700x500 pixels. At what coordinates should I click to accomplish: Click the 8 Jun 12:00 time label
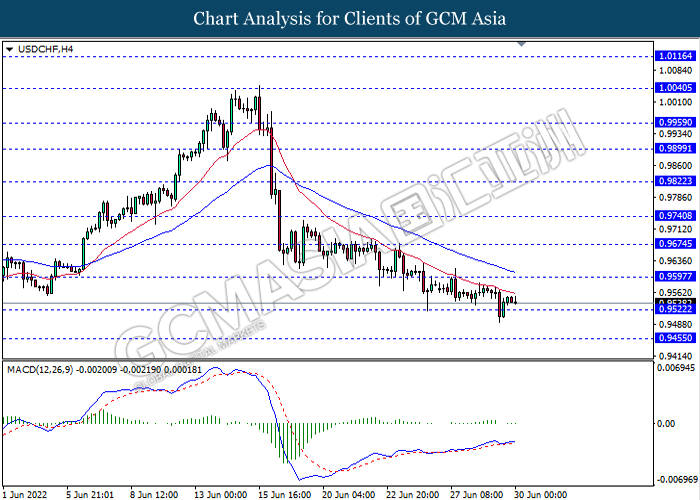click(154, 495)
